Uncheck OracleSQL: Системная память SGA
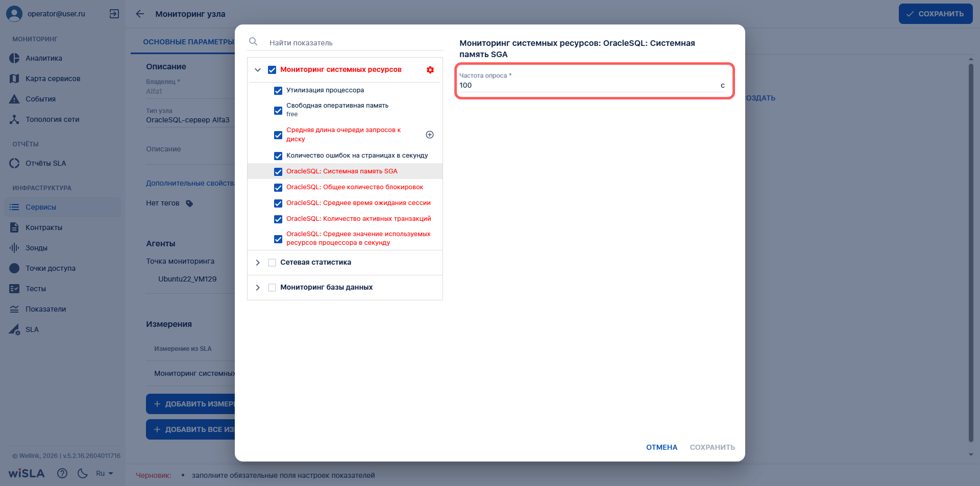 coord(278,172)
